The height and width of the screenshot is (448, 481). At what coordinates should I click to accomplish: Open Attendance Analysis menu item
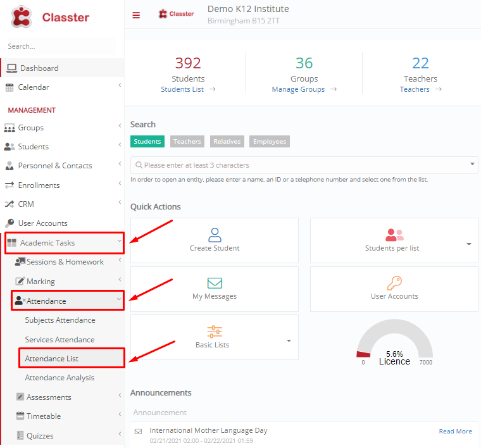click(59, 378)
